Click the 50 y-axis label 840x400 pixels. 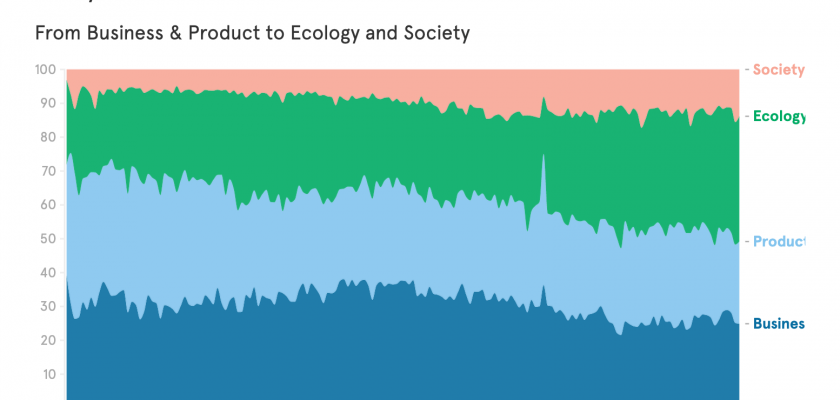[x=48, y=240]
